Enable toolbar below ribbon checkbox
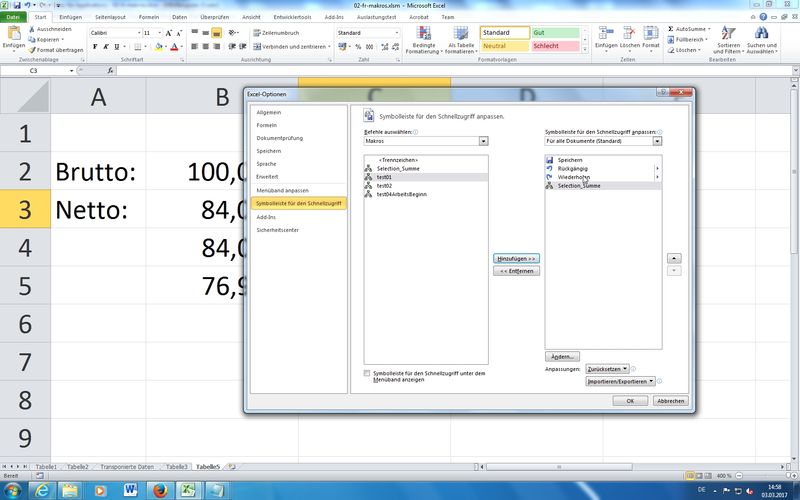The width and height of the screenshot is (800, 500). (x=368, y=374)
